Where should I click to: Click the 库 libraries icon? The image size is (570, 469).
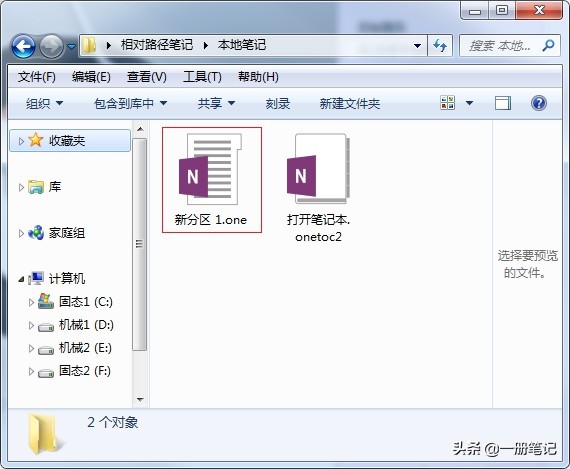click(x=36, y=187)
